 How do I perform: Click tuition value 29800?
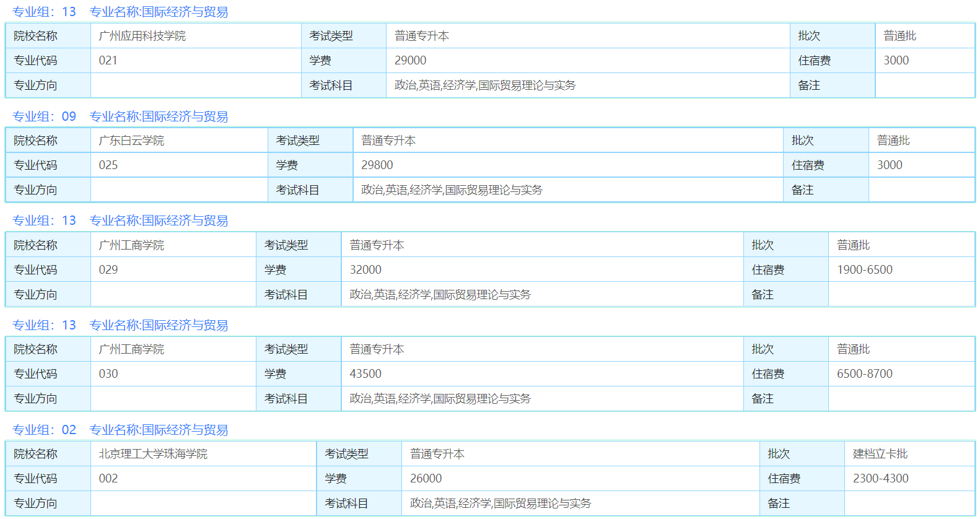pyautogui.click(x=377, y=165)
